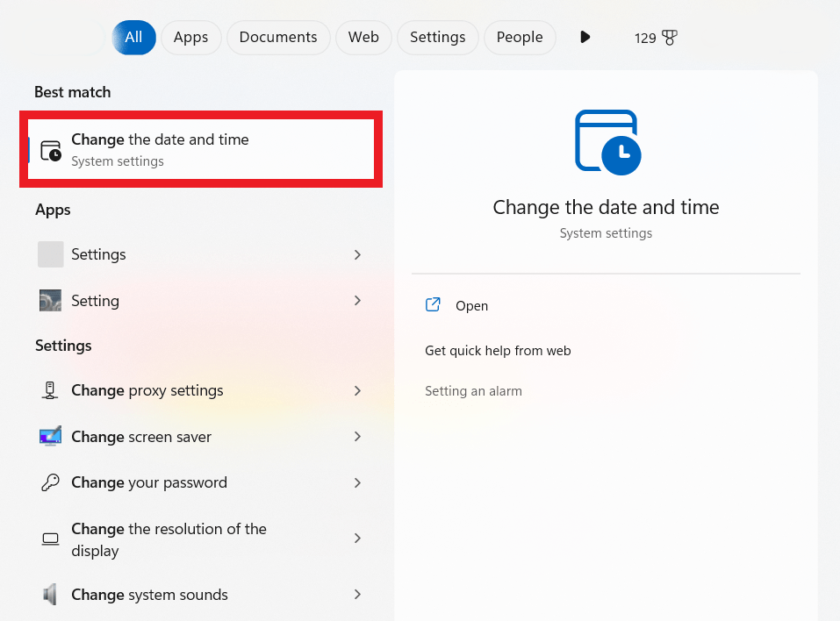
Task: Select Change system sounds text
Action: tap(149, 595)
